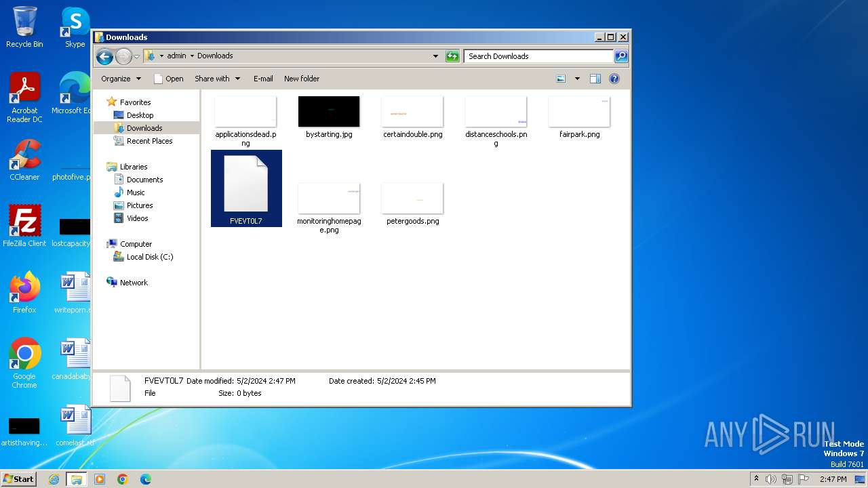Open CCleaner desktop shortcut
This screenshot has width=868, height=488.
pyautogui.click(x=24, y=160)
